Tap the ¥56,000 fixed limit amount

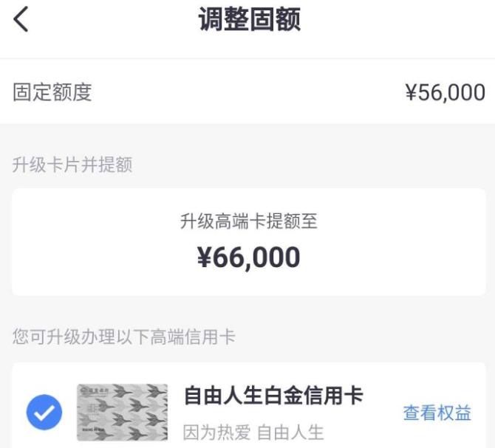tap(445, 93)
